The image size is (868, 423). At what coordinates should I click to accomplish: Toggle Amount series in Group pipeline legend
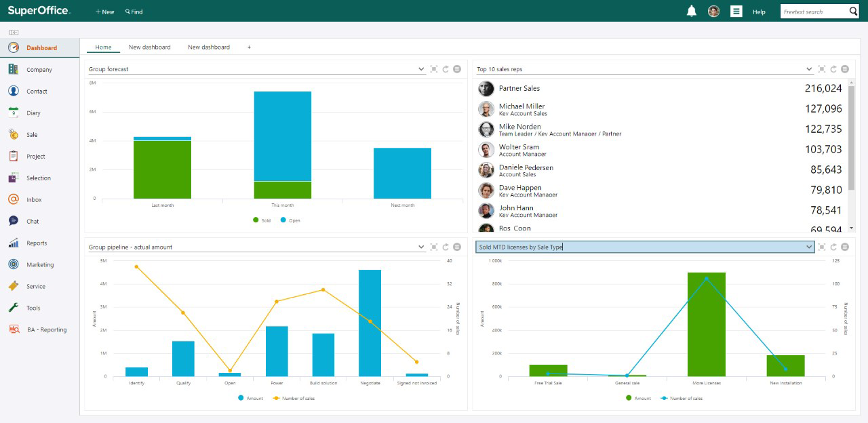[251, 398]
